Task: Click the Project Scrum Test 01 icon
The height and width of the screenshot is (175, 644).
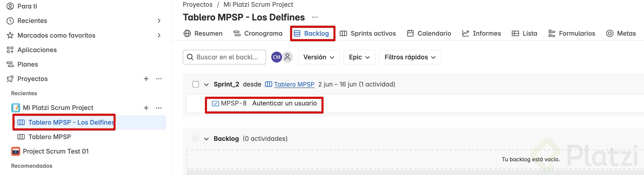Action: click(15, 152)
